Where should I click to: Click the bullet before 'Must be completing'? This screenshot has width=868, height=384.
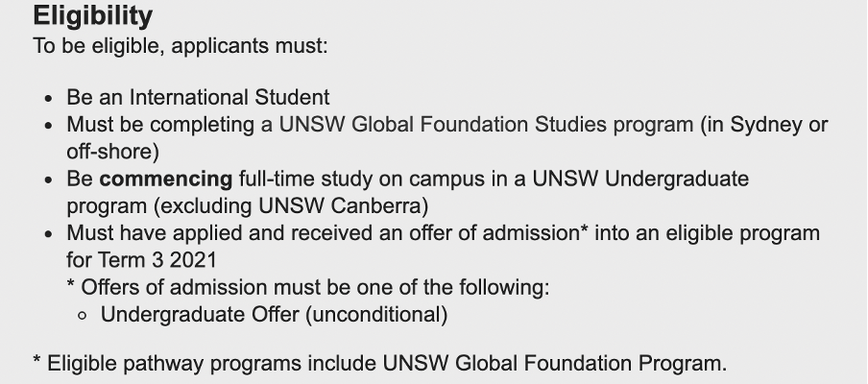pos(50,126)
